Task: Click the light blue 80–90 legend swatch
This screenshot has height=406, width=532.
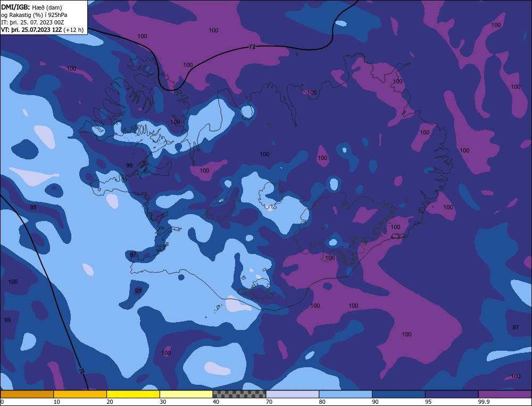Action: click(x=345, y=394)
